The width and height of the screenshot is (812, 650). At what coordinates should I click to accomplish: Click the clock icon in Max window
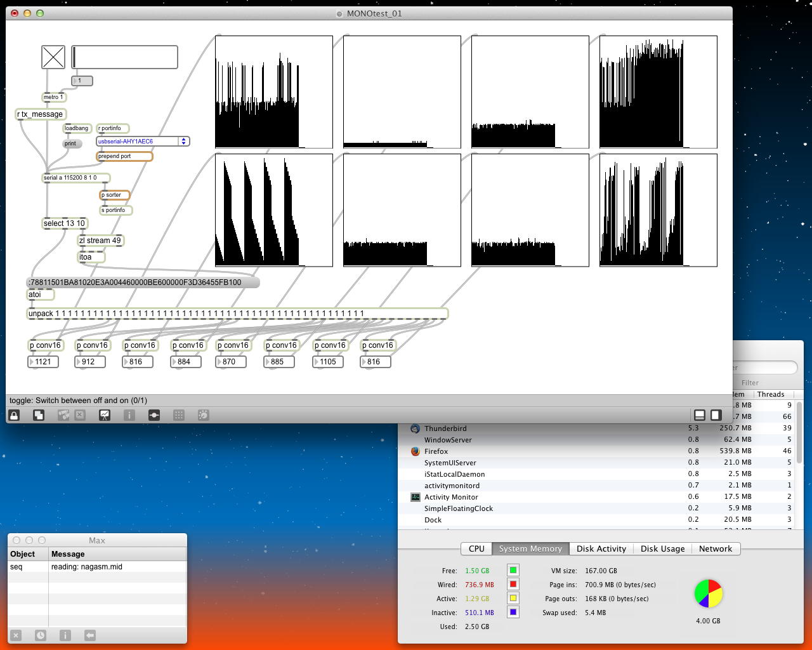(41, 635)
